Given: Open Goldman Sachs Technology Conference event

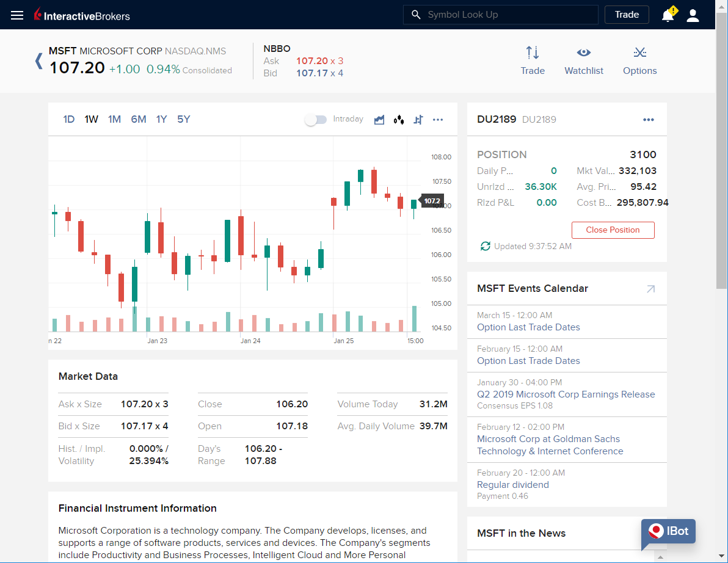Looking at the screenshot, I should (550, 445).
